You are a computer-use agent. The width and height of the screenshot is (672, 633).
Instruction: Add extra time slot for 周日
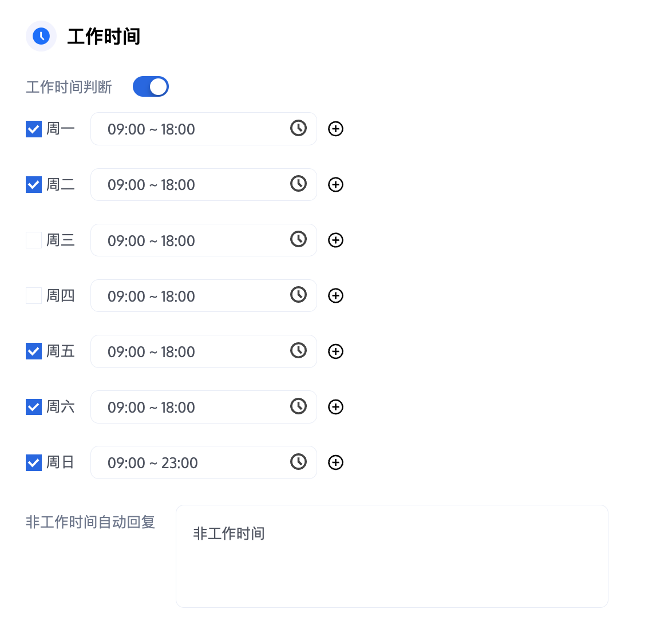click(x=335, y=462)
